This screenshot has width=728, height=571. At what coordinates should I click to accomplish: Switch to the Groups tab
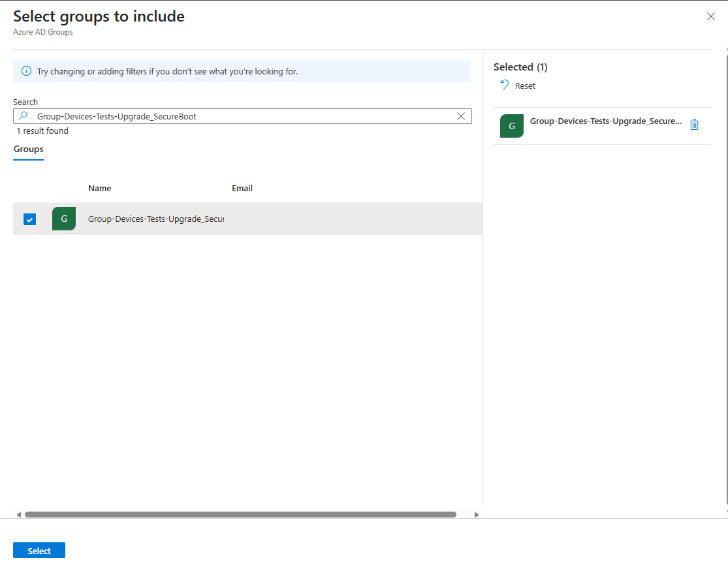(29, 149)
